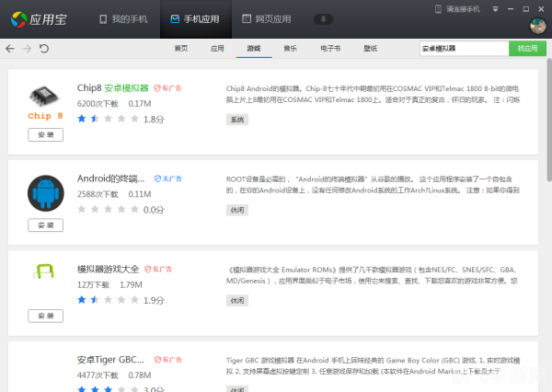Image resolution: width=552 pixels, height=392 pixels.
Task: Click the 1.9分 star rating
Action: click(x=121, y=300)
